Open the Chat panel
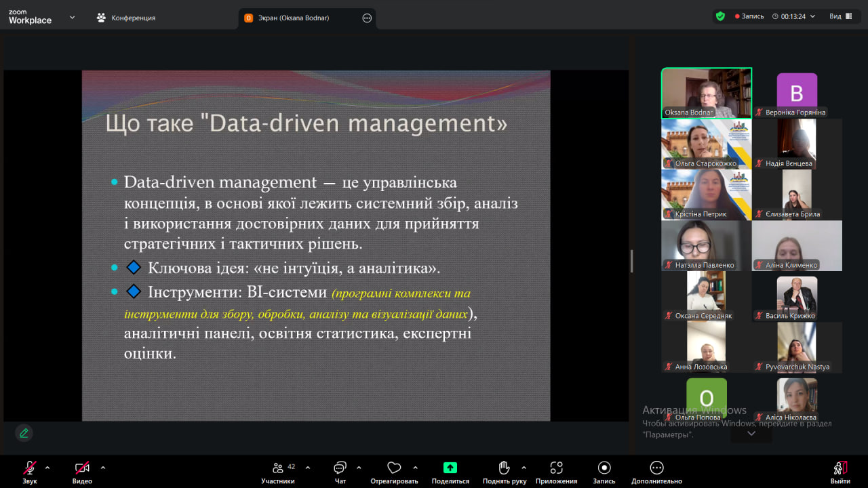 coord(340,468)
